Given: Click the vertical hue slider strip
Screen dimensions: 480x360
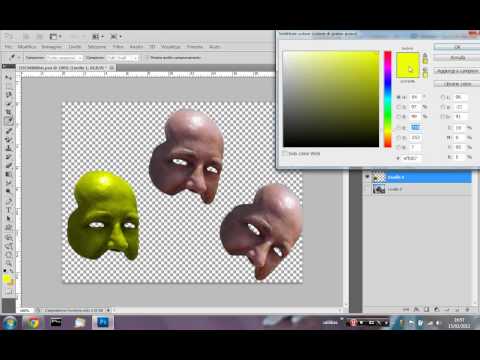Looking at the screenshot, I should 388,99.
